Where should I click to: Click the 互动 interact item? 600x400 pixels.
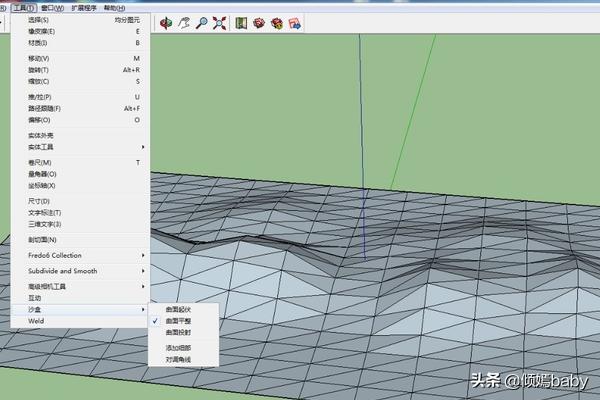(x=80, y=298)
